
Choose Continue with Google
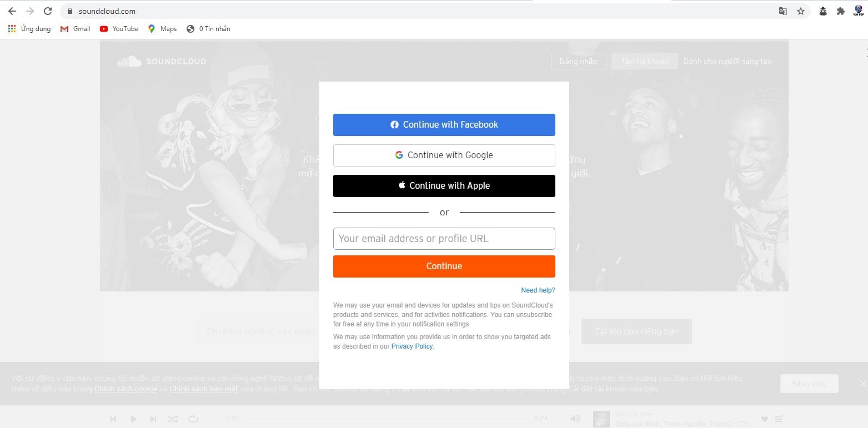coord(444,155)
